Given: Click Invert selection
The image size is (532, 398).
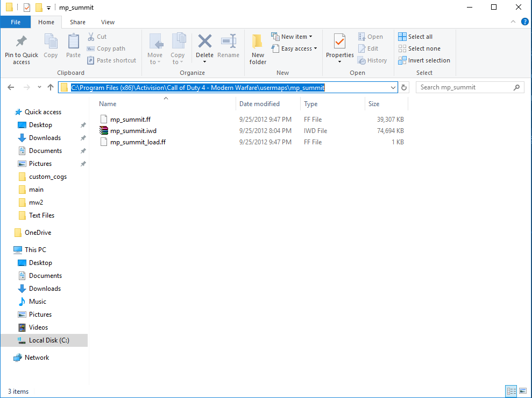Looking at the screenshot, I should point(424,60).
